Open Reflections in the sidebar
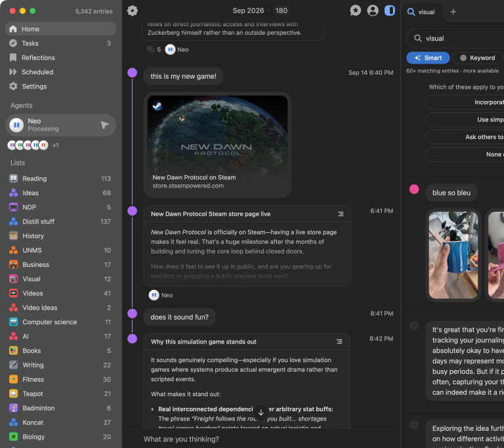The image size is (504, 448). (61, 58)
